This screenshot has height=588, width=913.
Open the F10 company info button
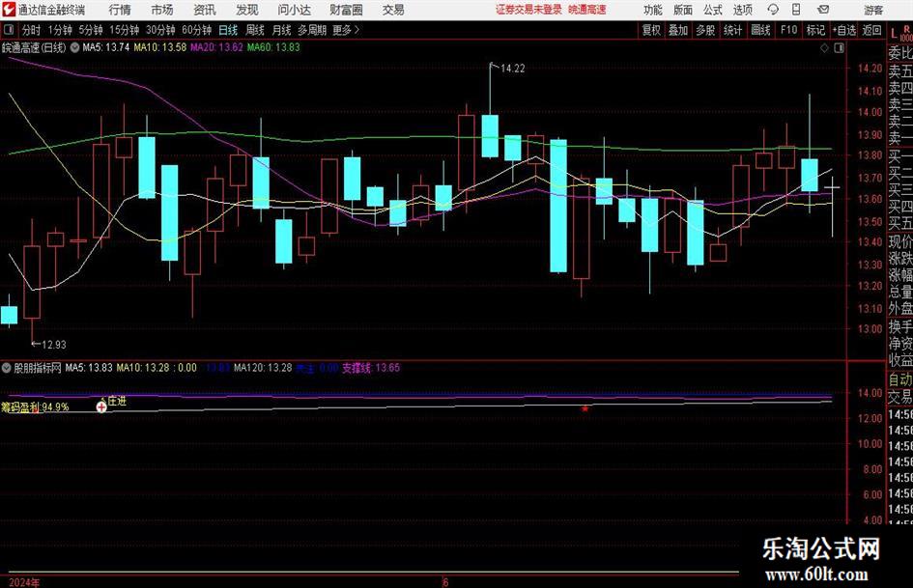coord(789,30)
